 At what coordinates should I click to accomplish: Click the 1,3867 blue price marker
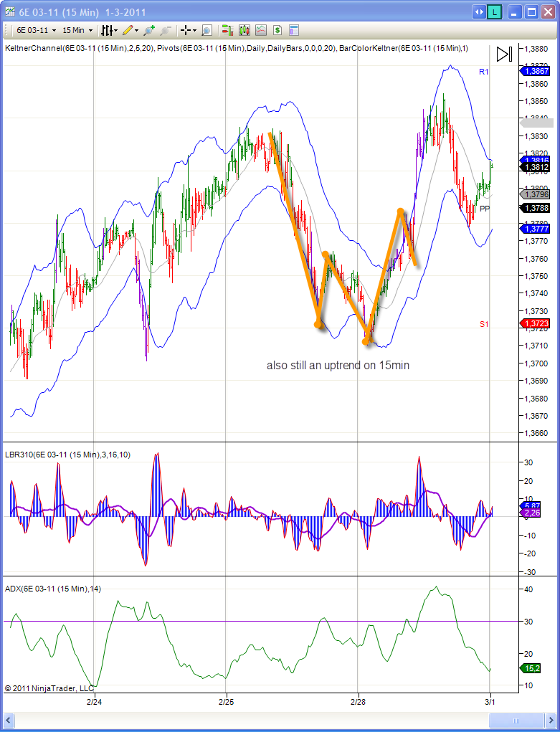pos(535,71)
